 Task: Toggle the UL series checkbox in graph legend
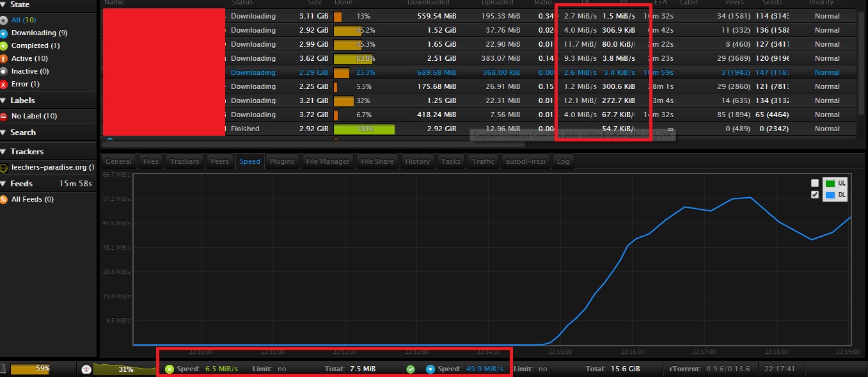click(x=814, y=183)
